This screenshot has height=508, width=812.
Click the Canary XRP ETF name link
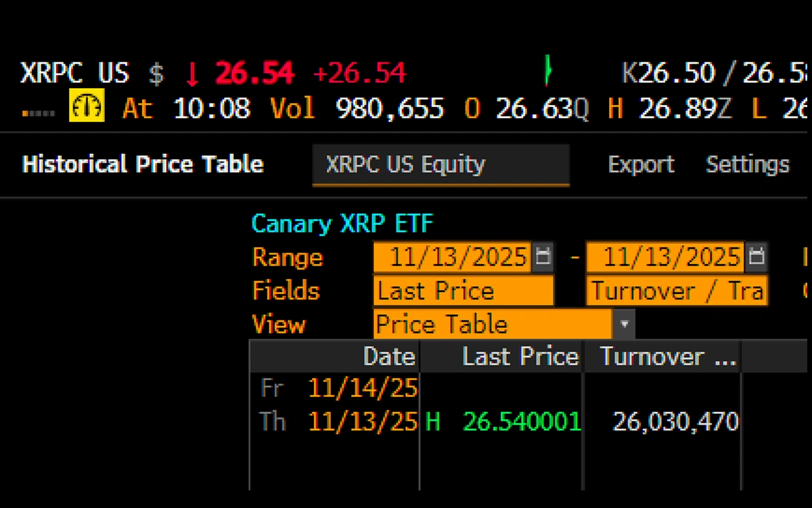click(x=342, y=224)
